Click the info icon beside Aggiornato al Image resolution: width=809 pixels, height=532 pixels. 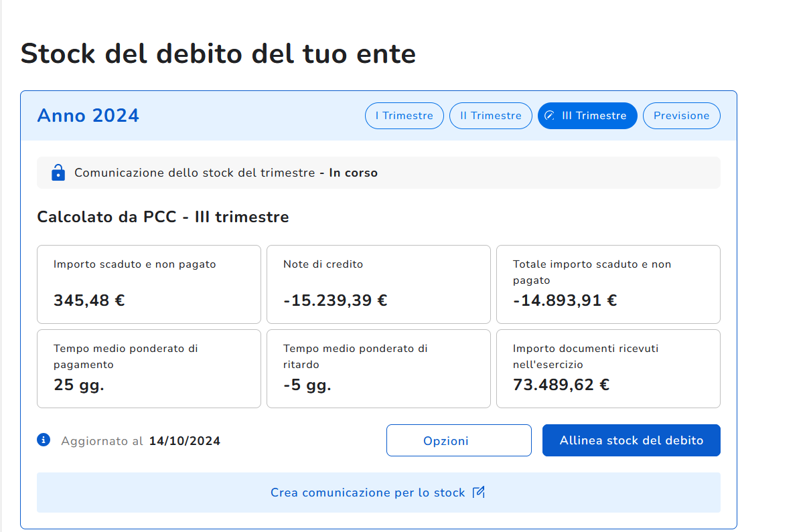point(44,440)
